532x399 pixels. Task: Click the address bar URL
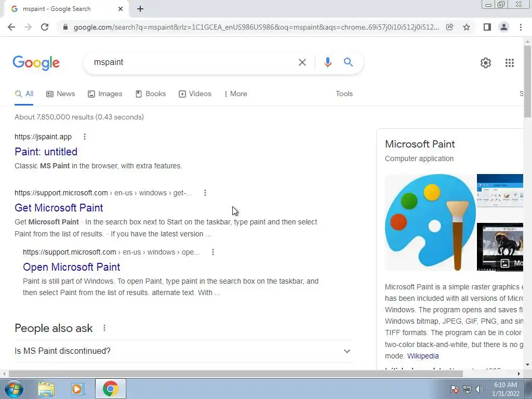click(x=256, y=27)
